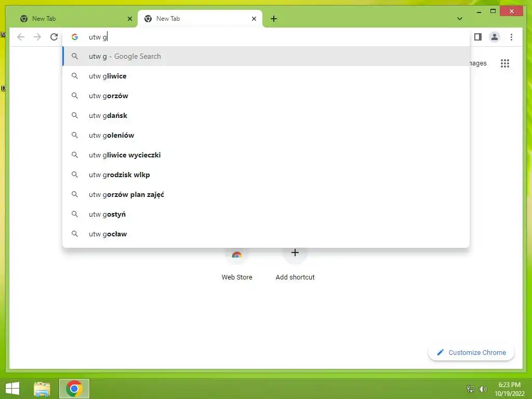
Task: Expand the tab search chevron
Action: click(460, 19)
